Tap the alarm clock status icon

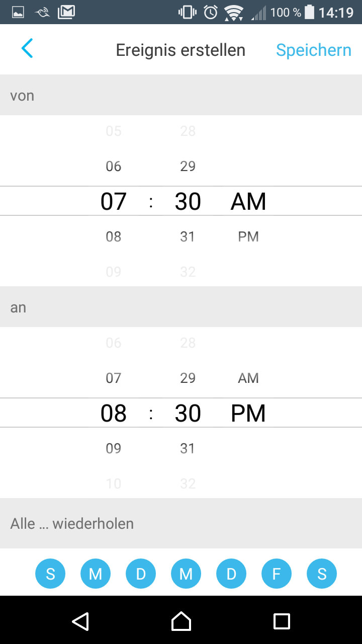pos(211,12)
